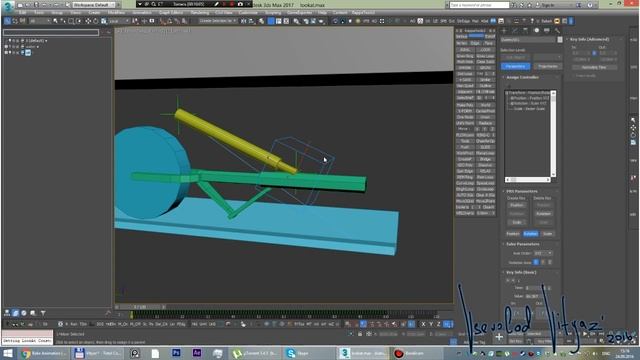Click Create Key Position button
Screen dimensions: 640x360
(x=516, y=205)
